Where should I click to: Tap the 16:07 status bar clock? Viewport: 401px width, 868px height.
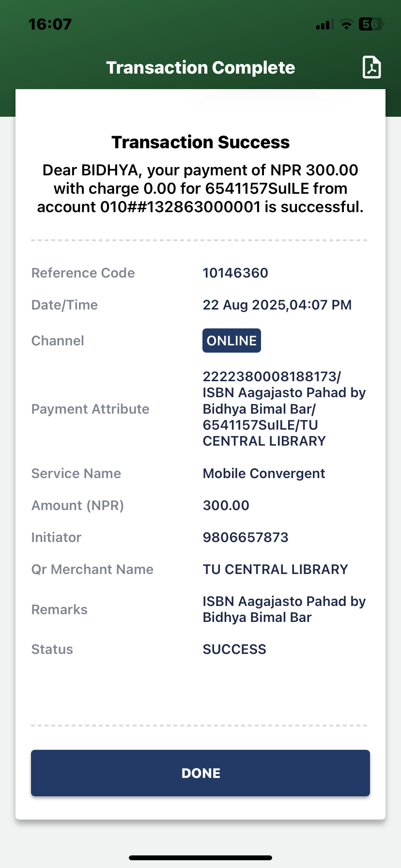[x=50, y=24]
